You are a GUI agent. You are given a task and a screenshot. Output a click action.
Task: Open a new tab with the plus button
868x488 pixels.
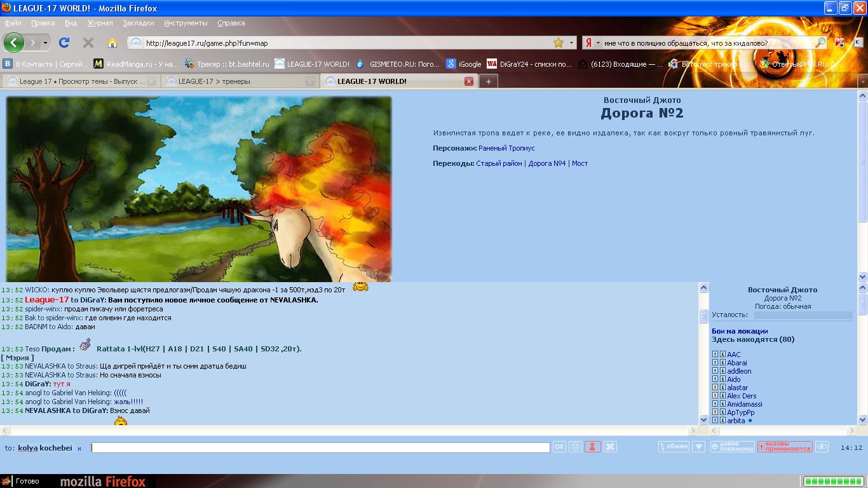488,81
